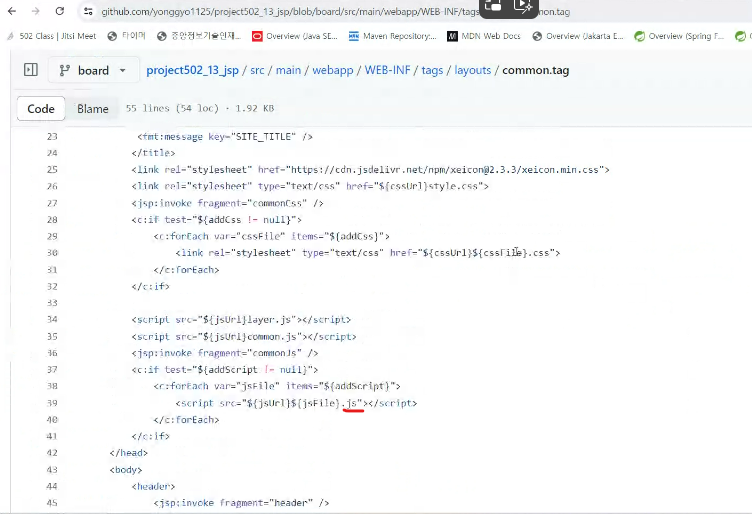
Task: Click line number 23
Action: (x=52, y=137)
